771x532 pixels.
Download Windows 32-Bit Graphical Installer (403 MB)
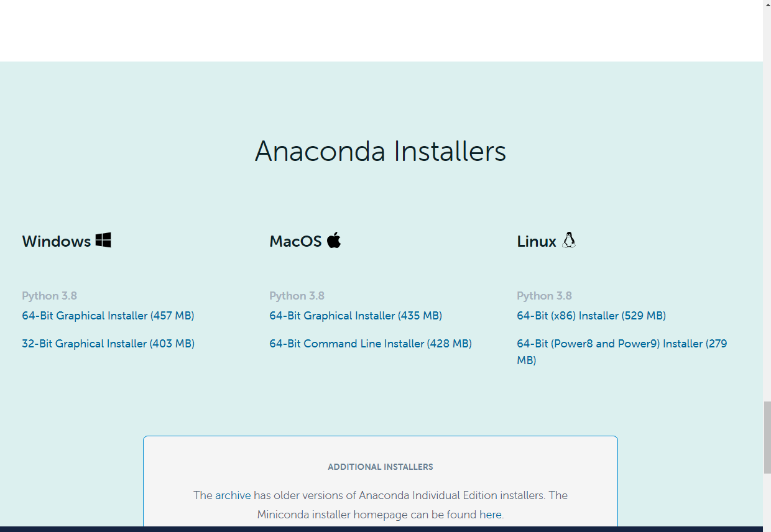click(108, 344)
